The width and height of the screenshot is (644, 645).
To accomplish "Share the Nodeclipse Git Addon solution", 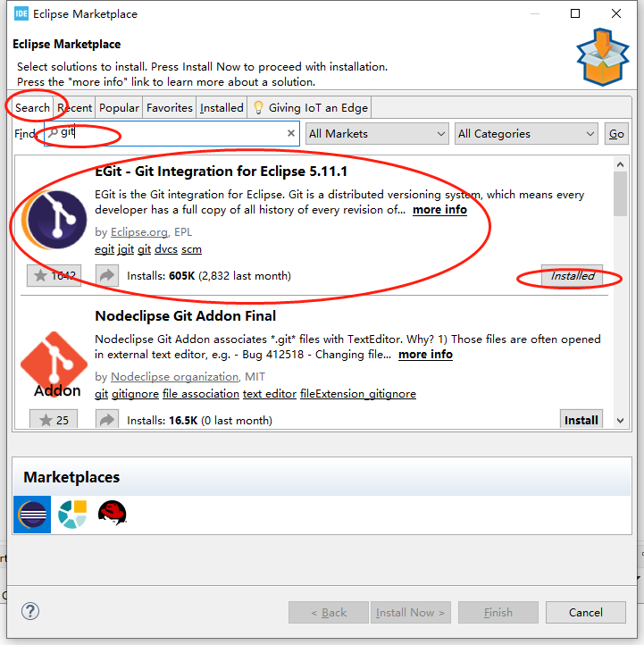I will (107, 420).
